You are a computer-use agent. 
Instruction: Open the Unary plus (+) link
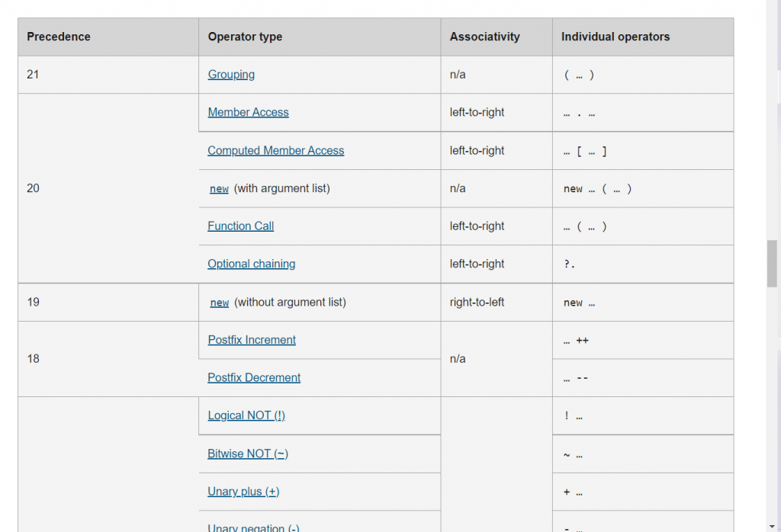243,492
